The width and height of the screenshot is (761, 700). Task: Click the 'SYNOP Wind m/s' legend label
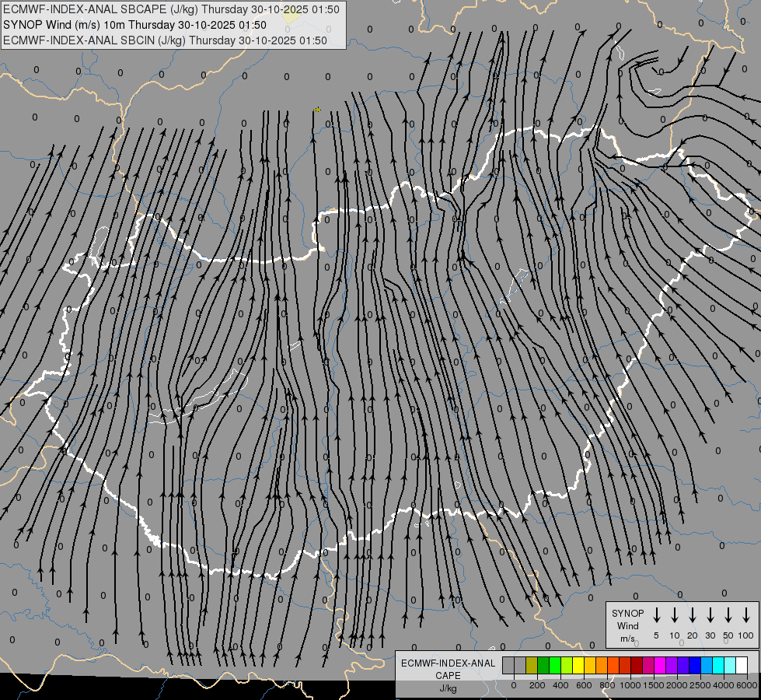(x=627, y=625)
